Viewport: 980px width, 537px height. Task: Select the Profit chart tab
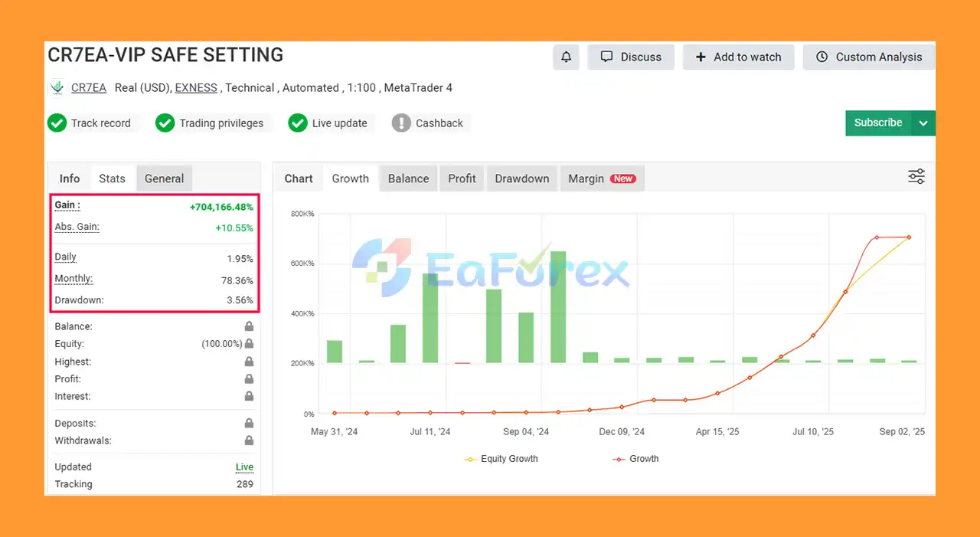pyautogui.click(x=462, y=178)
